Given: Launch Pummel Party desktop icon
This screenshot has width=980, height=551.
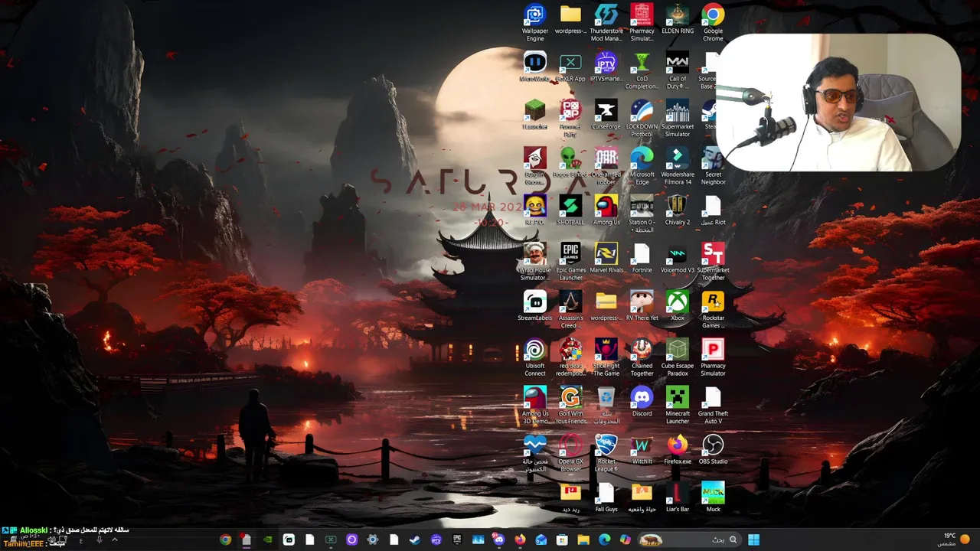Looking at the screenshot, I should pyautogui.click(x=570, y=119).
